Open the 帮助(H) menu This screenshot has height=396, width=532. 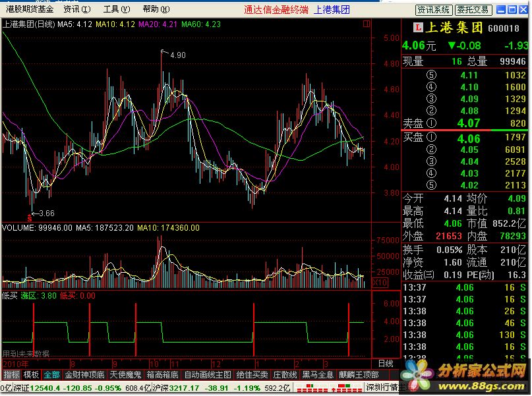click(x=156, y=9)
